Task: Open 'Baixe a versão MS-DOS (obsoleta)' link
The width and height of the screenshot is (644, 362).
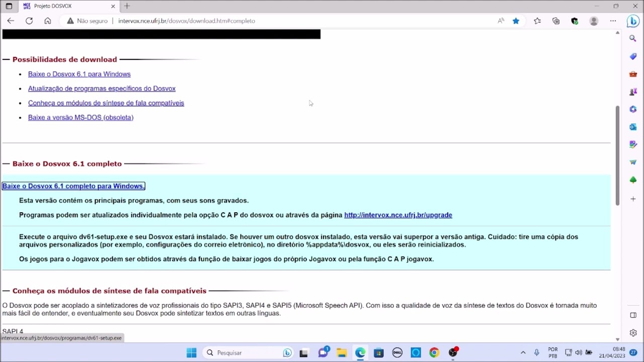Action: [x=80, y=118]
